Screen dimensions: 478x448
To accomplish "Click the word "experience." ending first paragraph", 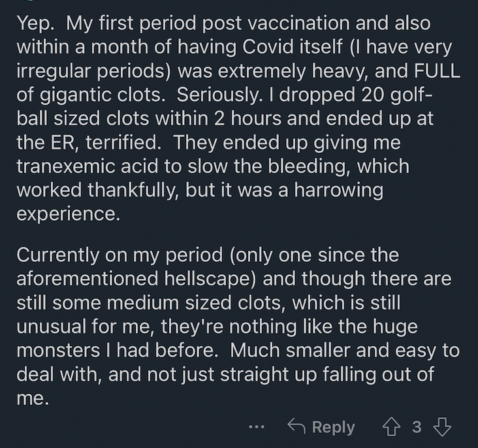I will [x=69, y=214].
